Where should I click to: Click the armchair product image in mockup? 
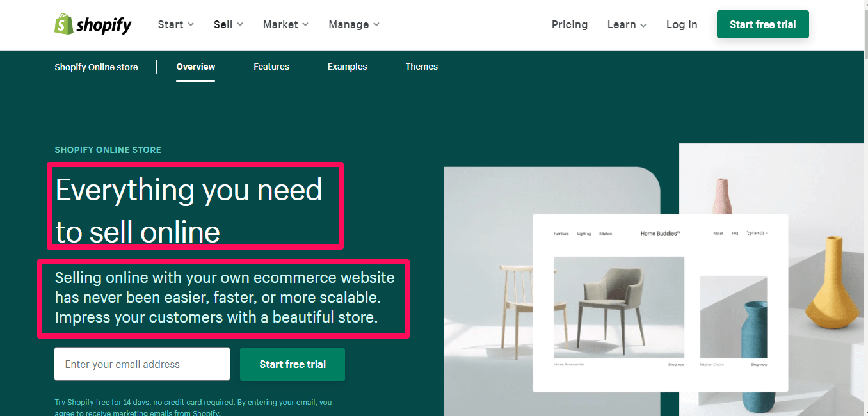tap(618, 307)
